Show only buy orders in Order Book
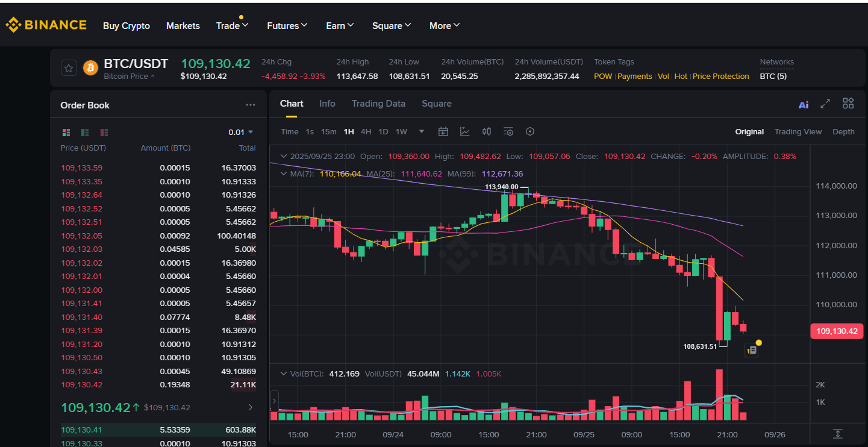The height and width of the screenshot is (447, 868). pos(84,132)
